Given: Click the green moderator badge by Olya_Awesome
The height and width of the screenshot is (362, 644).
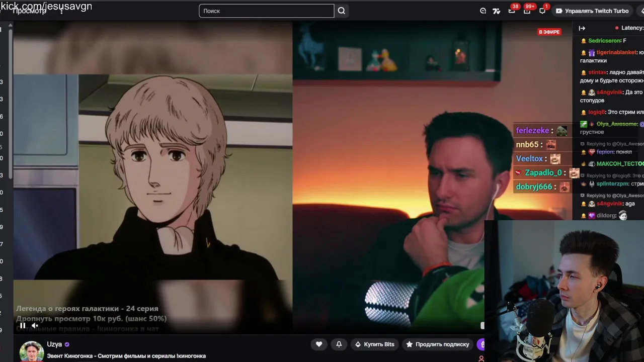Looking at the screenshot, I should coord(584,124).
